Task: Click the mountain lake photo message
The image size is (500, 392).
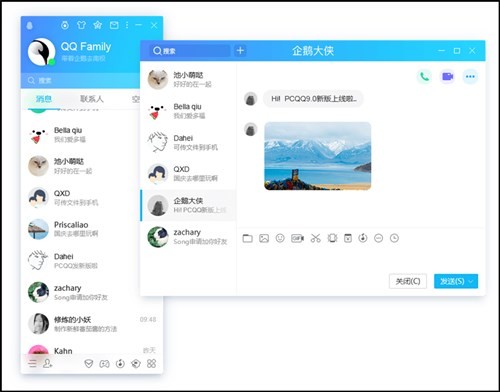Action: tap(317, 156)
